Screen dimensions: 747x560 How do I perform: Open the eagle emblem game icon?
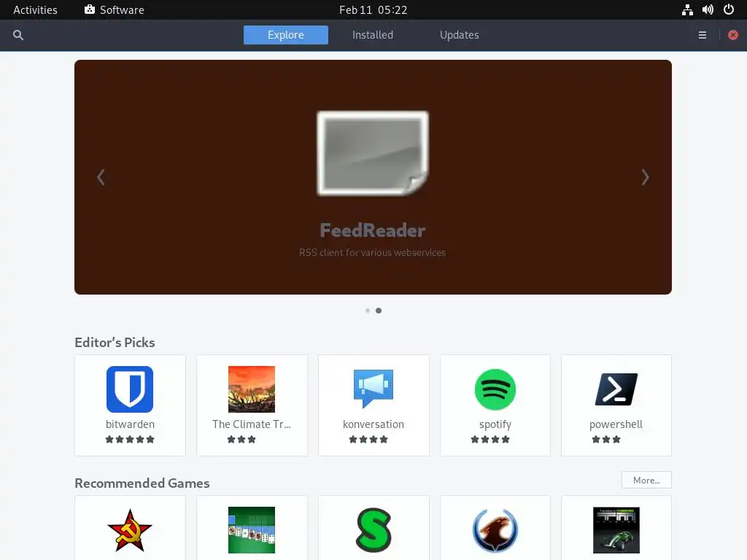tap(495, 530)
